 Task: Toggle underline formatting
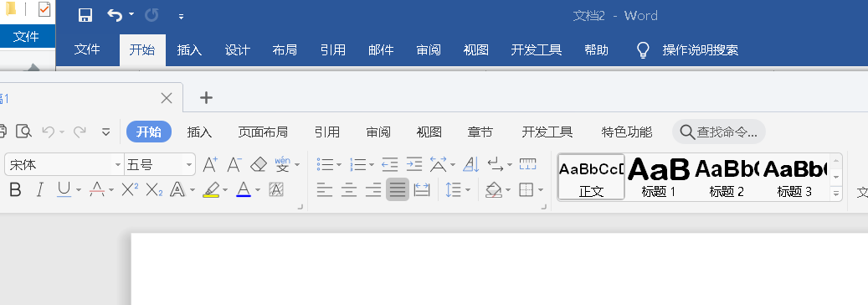coord(64,190)
